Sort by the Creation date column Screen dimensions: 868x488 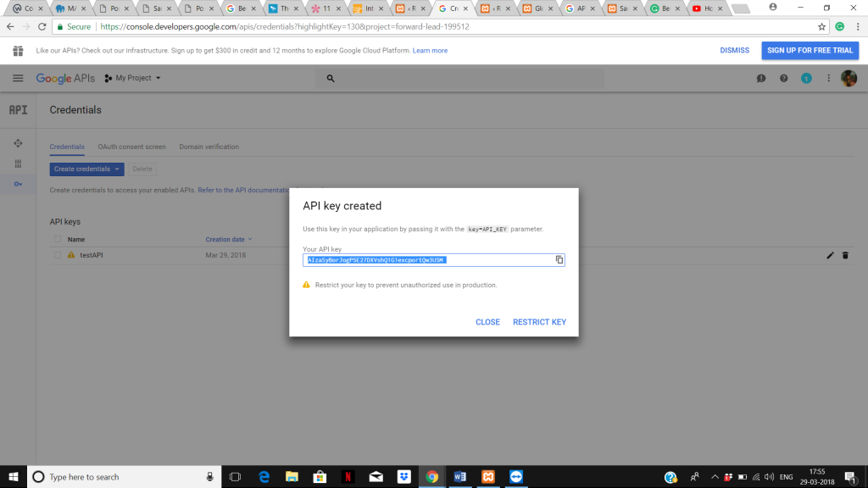[x=225, y=240]
